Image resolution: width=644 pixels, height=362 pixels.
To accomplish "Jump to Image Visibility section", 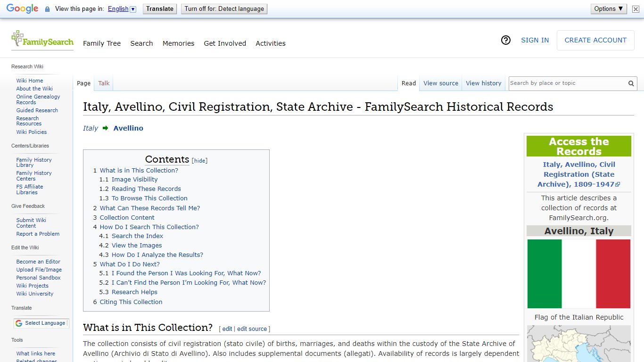I will (x=134, y=180).
